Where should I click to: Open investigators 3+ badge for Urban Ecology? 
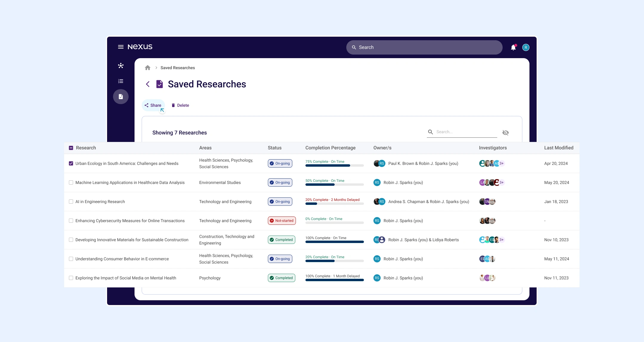tap(502, 163)
